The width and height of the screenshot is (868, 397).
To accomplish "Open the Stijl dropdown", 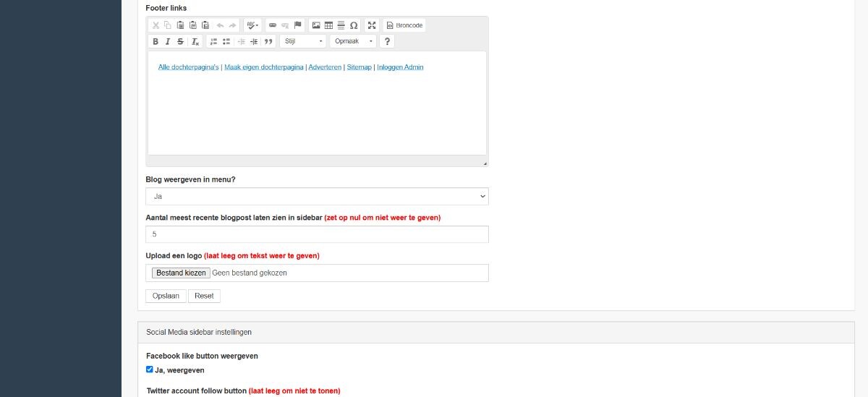I will tap(302, 42).
